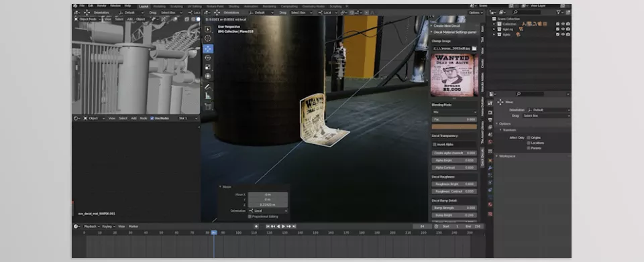Image resolution: width=644 pixels, height=262 pixels.
Task: Click the tan blend color swatch
Action: tap(454, 127)
